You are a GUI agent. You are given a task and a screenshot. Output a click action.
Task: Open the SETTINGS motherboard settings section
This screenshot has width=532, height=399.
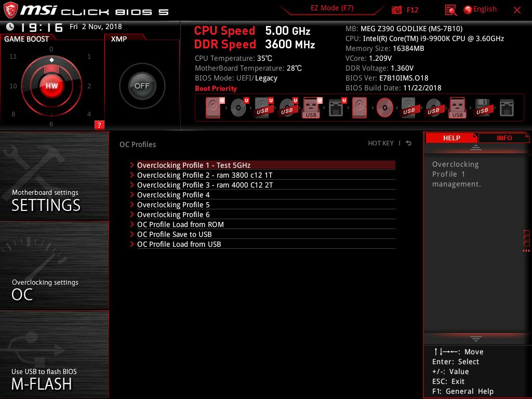coord(54,176)
